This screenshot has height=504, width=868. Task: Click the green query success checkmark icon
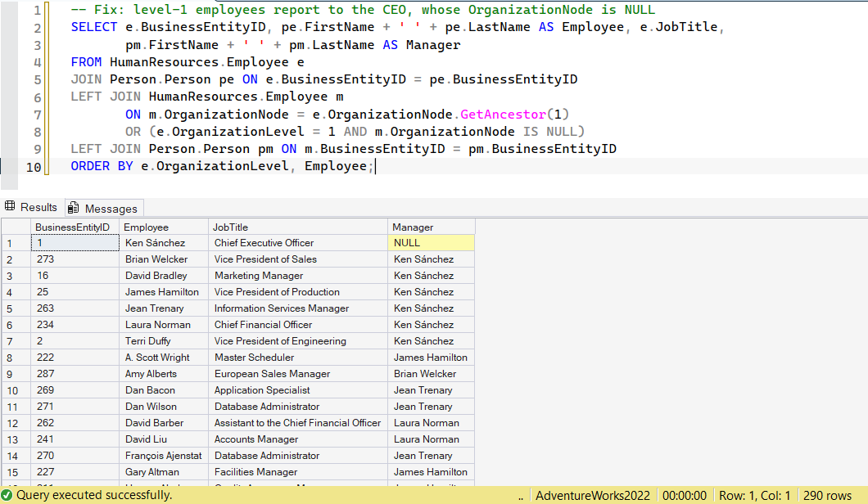(x=7, y=495)
